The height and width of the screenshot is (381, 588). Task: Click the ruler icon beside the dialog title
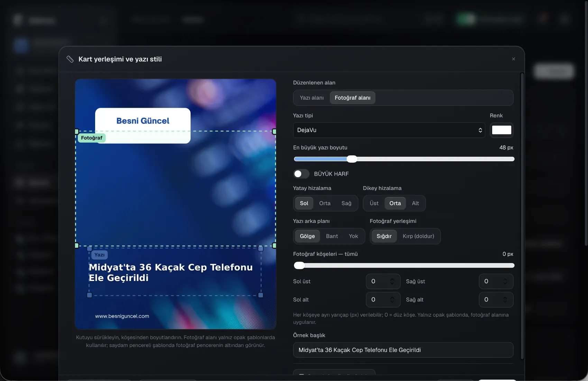point(70,59)
